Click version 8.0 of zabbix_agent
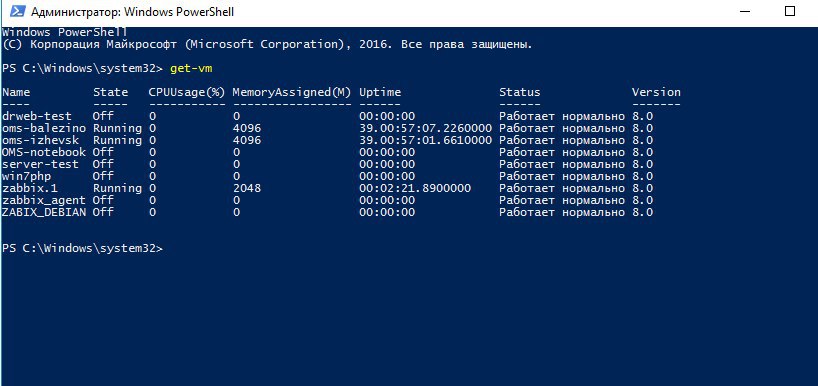Viewport: 818px width, 386px height. pos(642,200)
